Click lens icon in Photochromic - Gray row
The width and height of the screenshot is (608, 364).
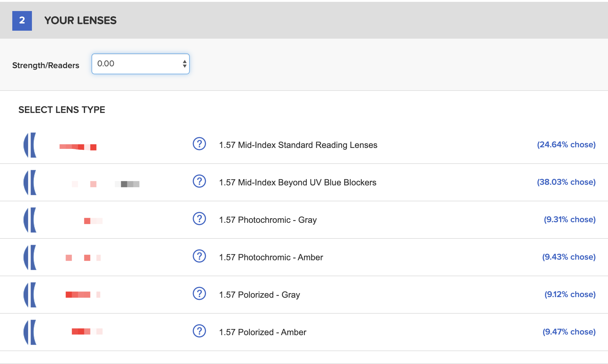30,220
